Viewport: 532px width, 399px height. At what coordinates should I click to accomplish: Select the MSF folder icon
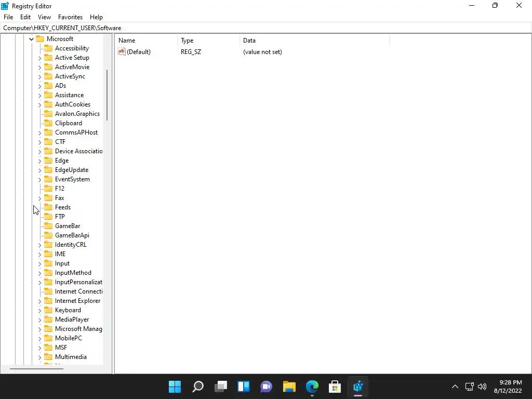tap(48, 348)
